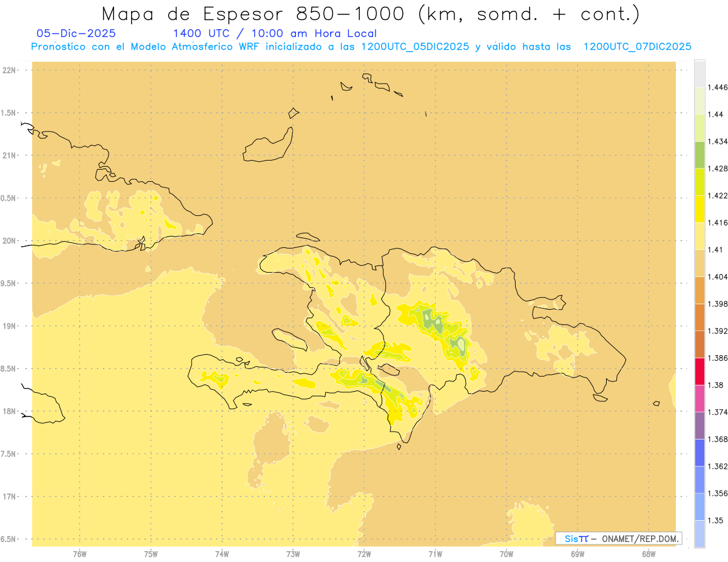
Task: Select the '73W' longitude label
Action: point(293,554)
